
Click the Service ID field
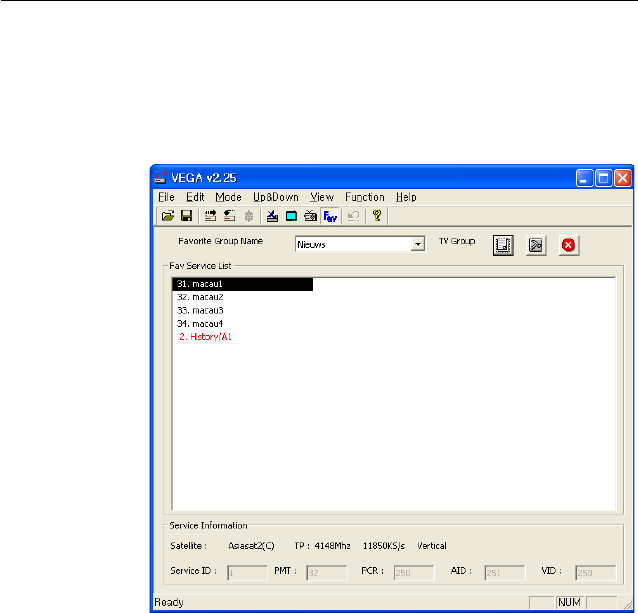pyautogui.click(x=247, y=573)
